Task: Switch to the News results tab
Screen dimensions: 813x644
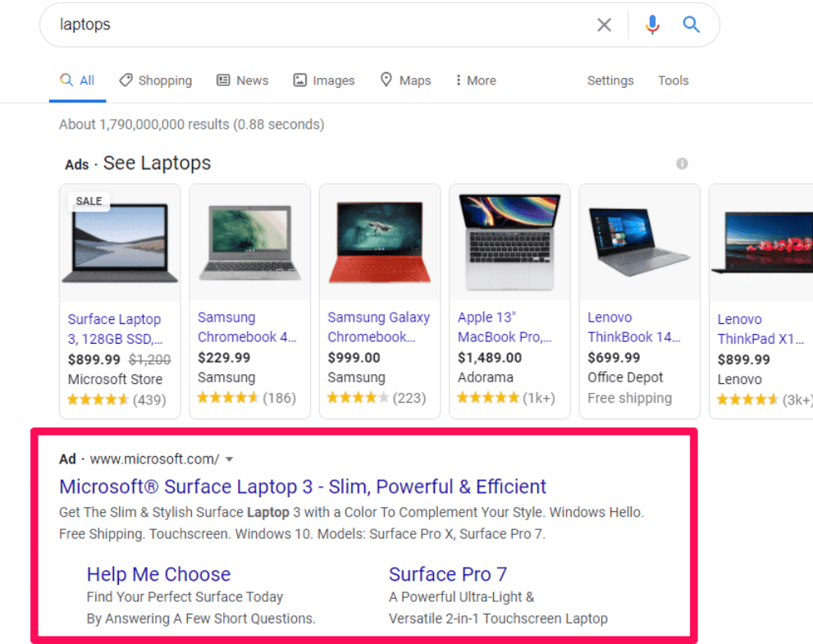Action: coord(243,80)
